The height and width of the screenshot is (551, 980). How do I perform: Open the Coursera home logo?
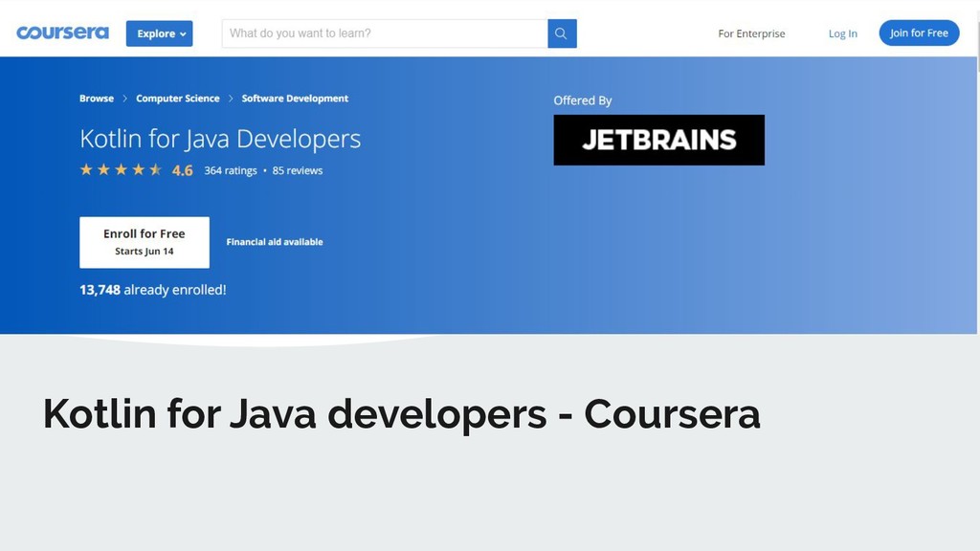coord(62,33)
